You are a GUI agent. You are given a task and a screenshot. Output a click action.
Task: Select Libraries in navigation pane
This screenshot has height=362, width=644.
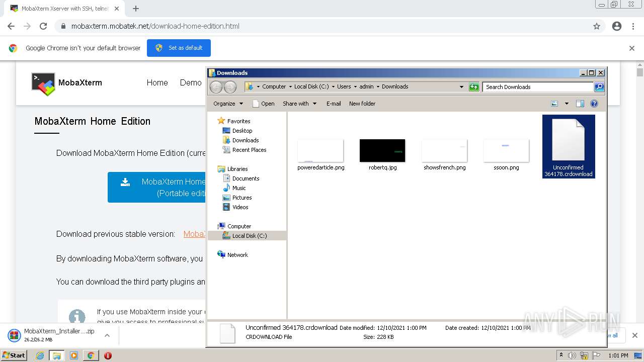click(237, 169)
